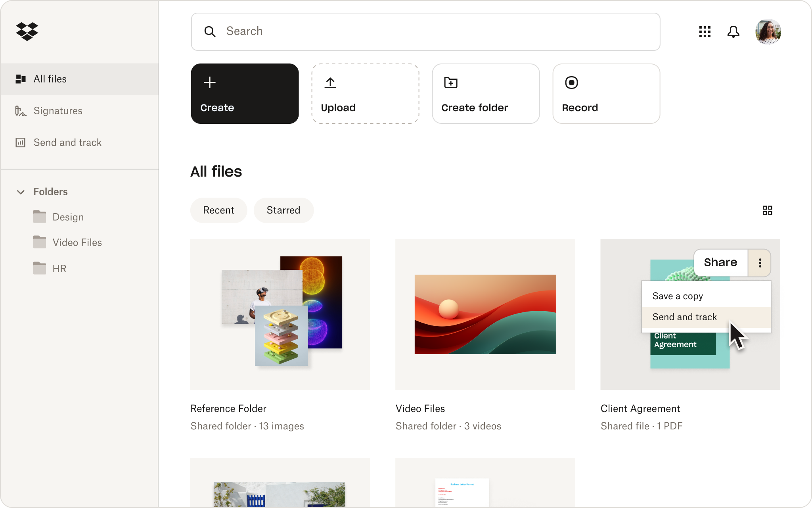Expand the HR folder in sidebar
Screen dimensions: 812x508
click(x=59, y=268)
